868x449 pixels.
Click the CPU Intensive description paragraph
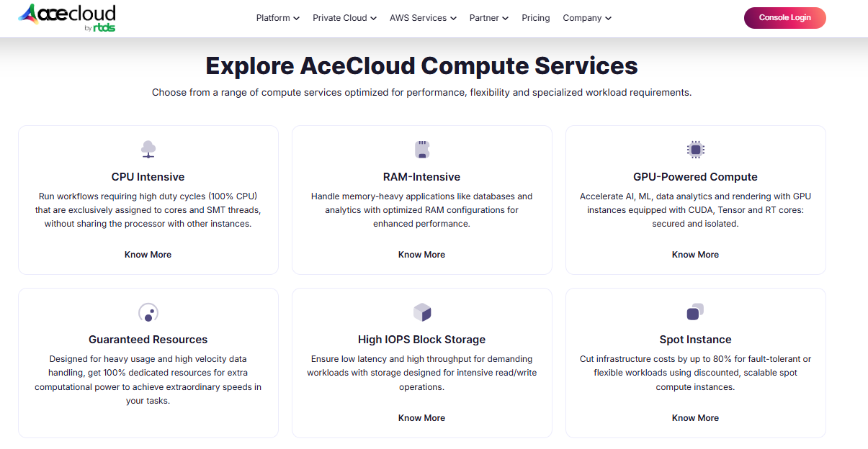[x=148, y=210]
